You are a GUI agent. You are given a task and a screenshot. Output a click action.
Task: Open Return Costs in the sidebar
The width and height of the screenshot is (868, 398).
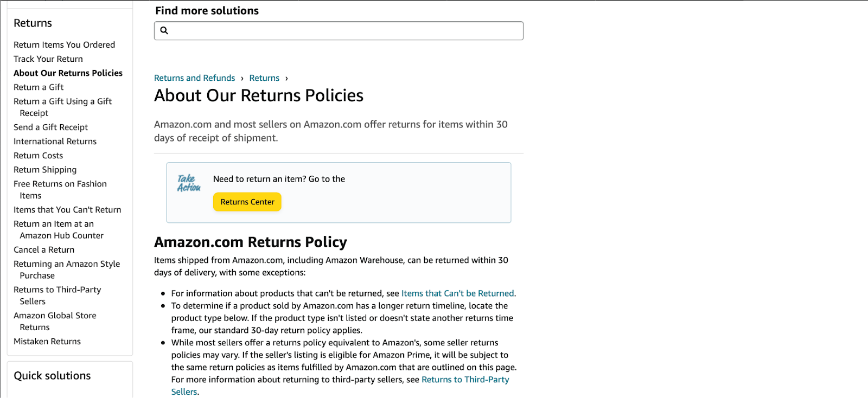coord(38,156)
